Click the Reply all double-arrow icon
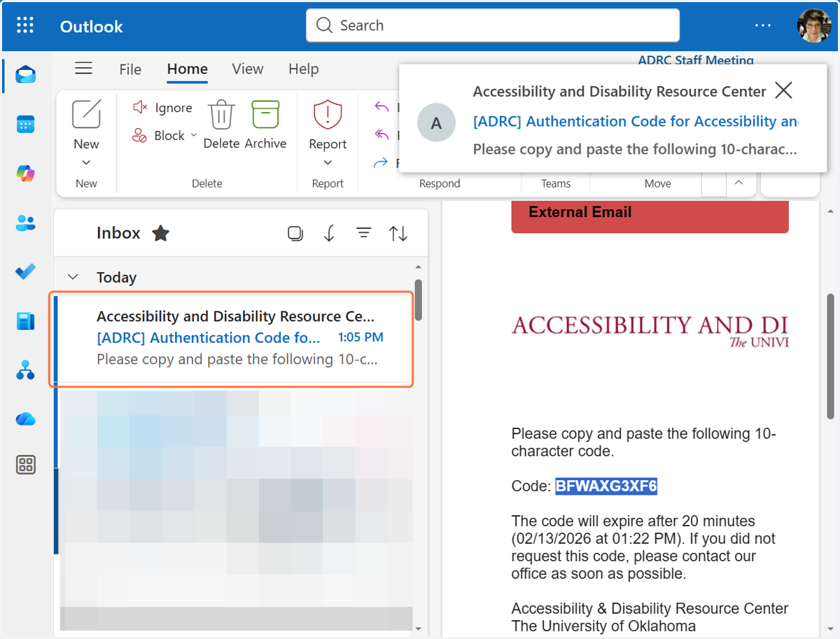The width and height of the screenshot is (840, 639). (381, 135)
